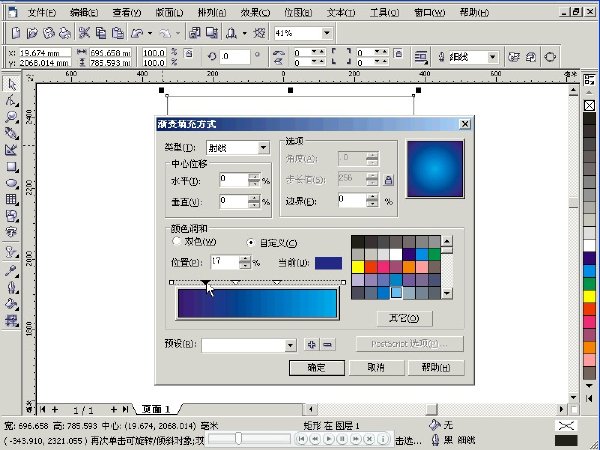Click the 边界 edge pad spinner
Image resolution: width=600 pixels, height=450 pixels.
372,200
